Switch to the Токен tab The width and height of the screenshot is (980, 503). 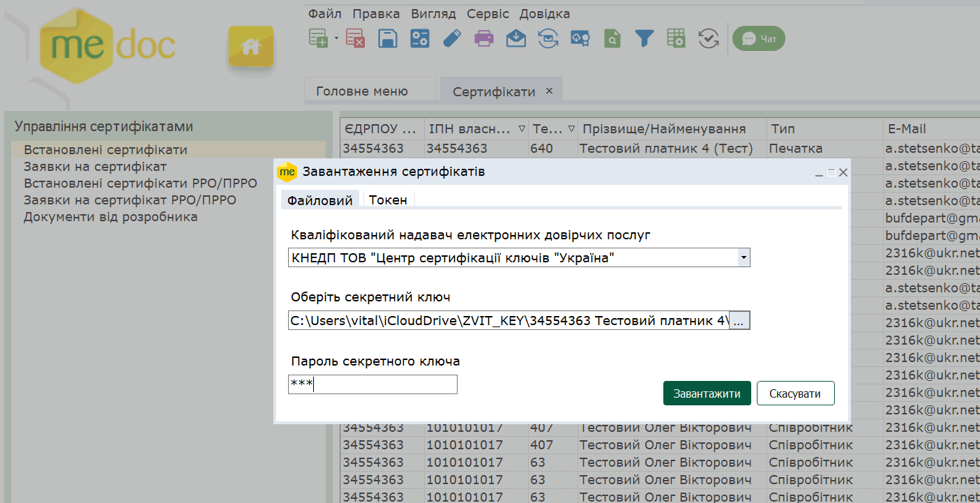(388, 200)
